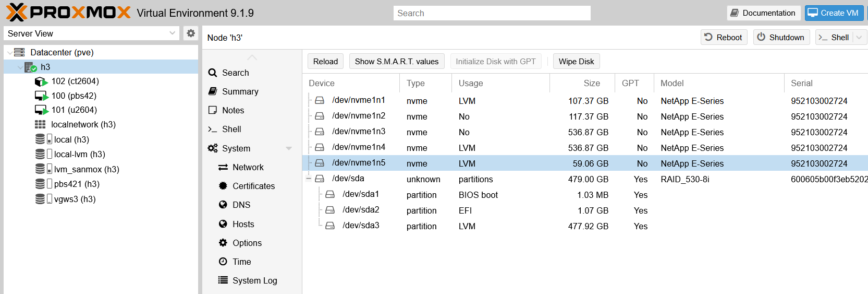Viewport: 868px width, 294px height.
Task: Collapse the h3 node in tree
Action: (x=20, y=67)
